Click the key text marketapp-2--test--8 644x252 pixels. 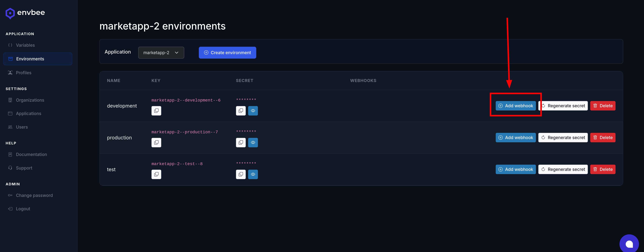[x=177, y=164]
